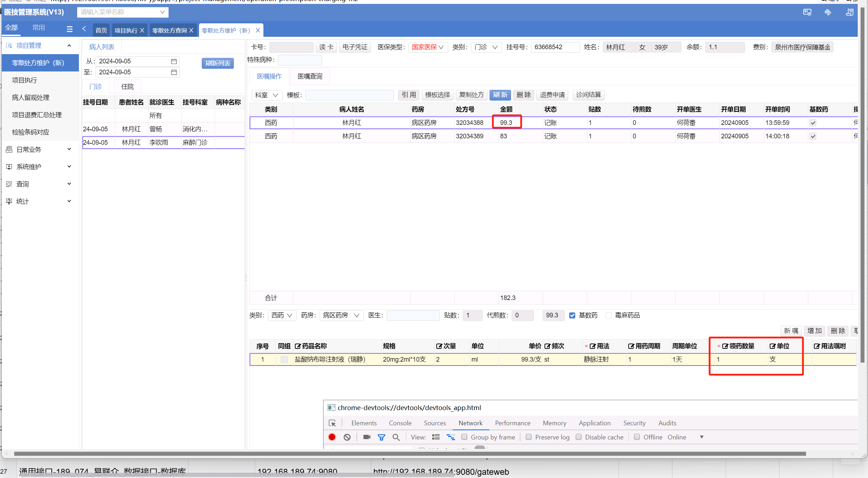Click the 退费申请 button

552,95
